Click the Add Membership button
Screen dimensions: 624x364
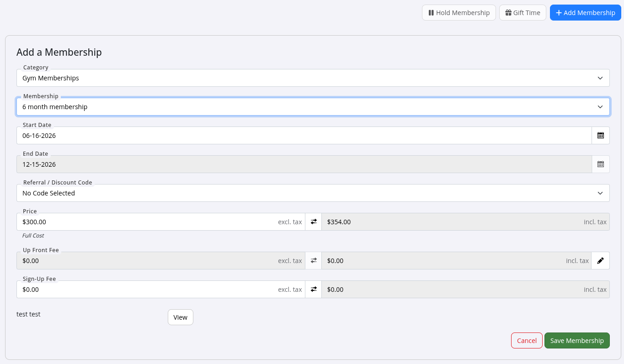[x=586, y=13]
